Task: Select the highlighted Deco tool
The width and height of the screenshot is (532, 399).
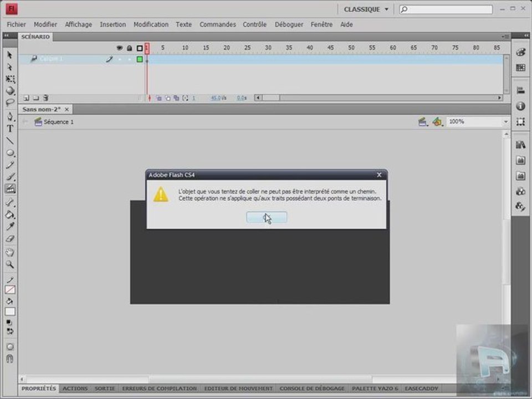Action: pos(10,188)
